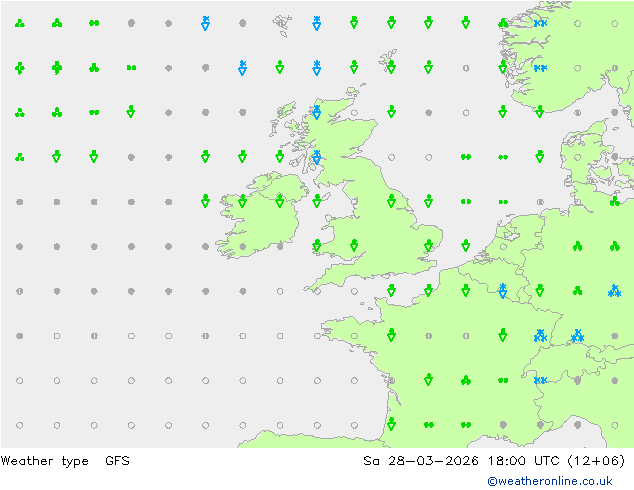
Task: Click green shower symbol over Shetland Islands
Action: pyautogui.click(x=391, y=67)
